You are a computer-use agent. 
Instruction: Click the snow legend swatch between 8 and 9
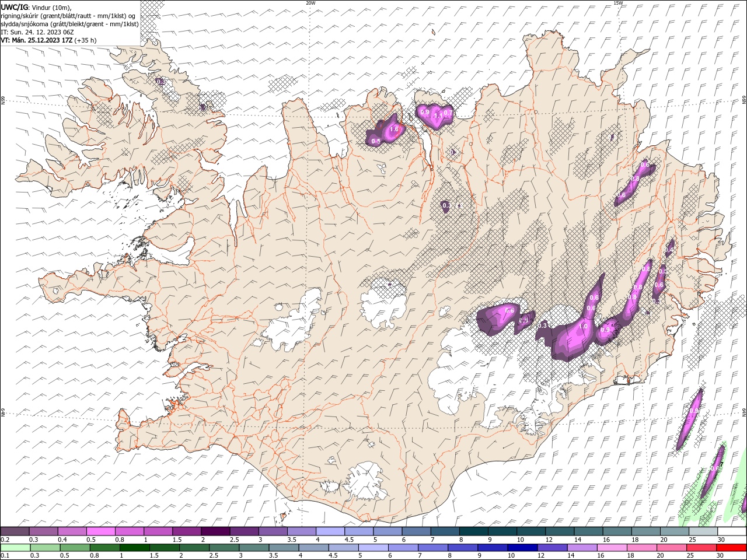click(474, 531)
